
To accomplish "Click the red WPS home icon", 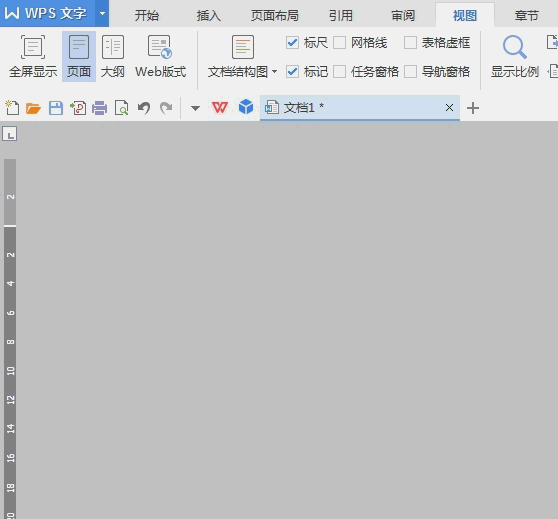I will [x=220, y=107].
